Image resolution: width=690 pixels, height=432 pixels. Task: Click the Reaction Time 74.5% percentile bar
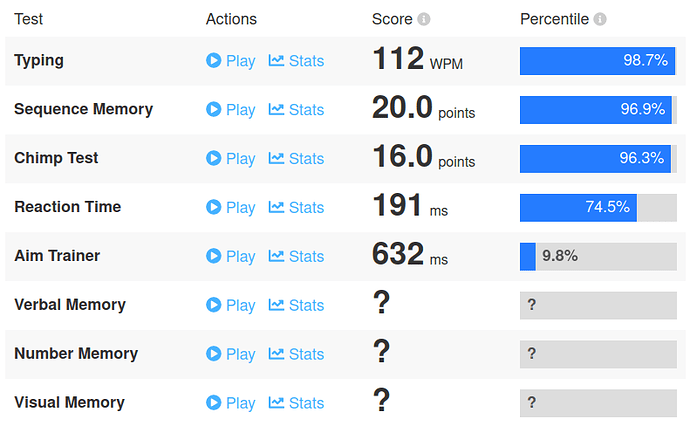(597, 207)
